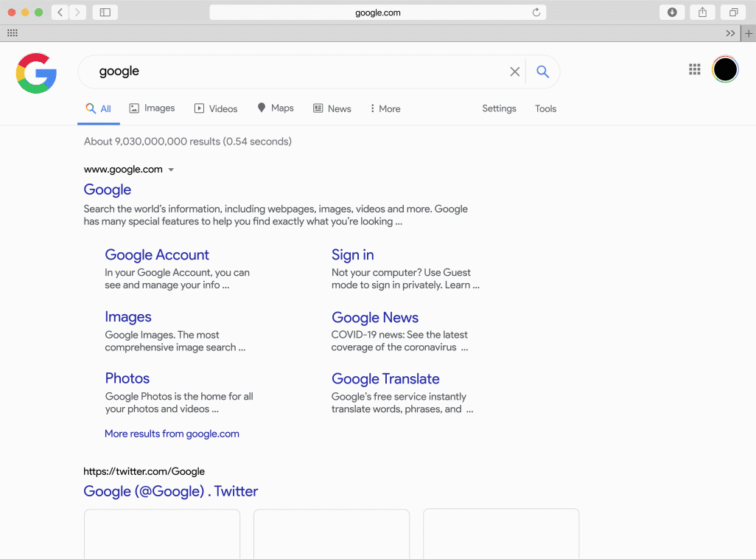
Task: Click the Videos tab play icon
Action: click(199, 108)
